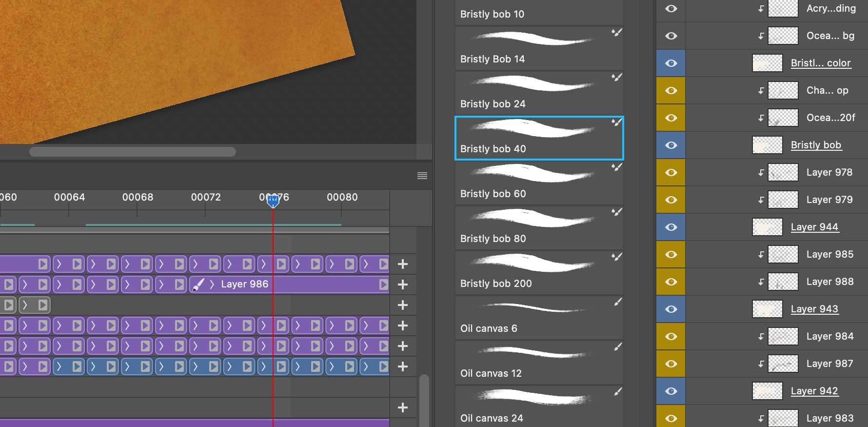Click brush tool icon on Oil canvas 12

pos(618,347)
